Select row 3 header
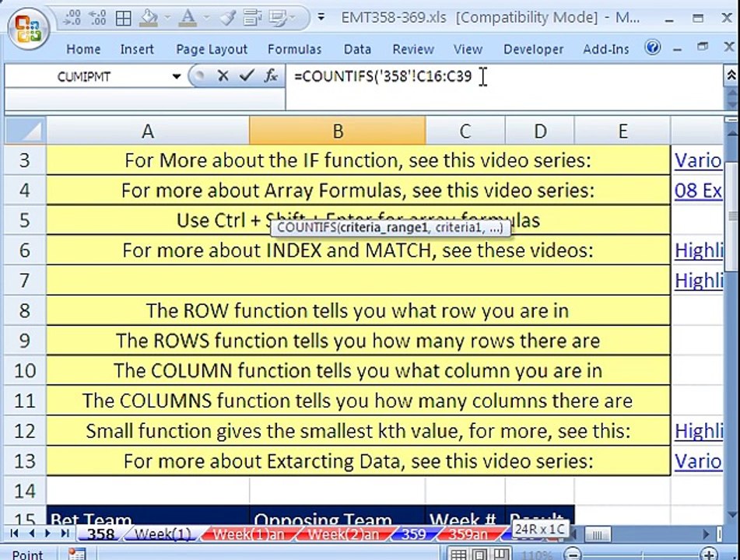 [25, 160]
